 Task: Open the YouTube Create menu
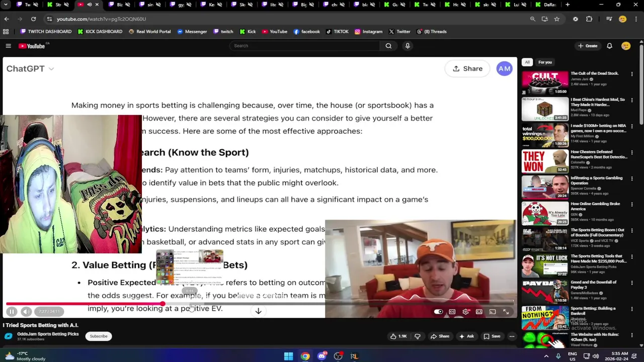pos(588,46)
